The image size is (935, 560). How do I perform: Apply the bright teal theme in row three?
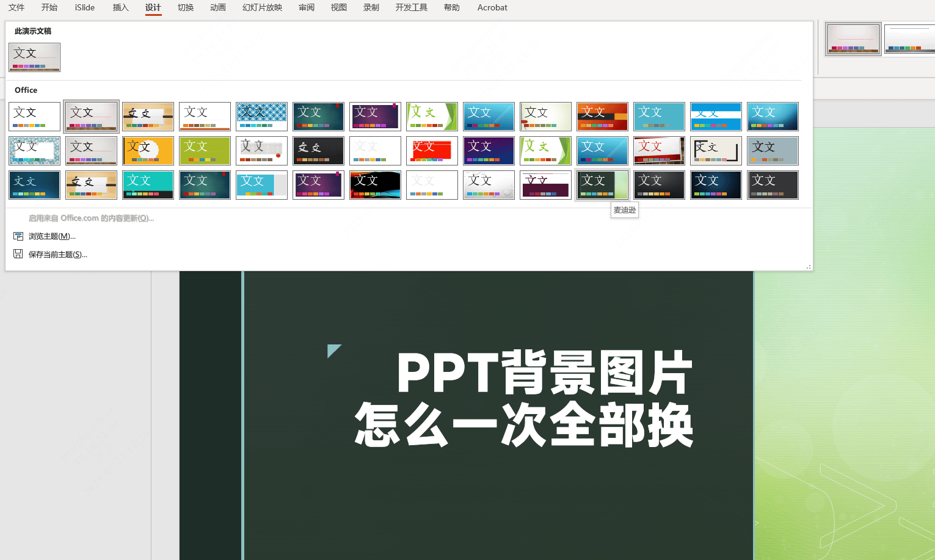tap(148, 184)
